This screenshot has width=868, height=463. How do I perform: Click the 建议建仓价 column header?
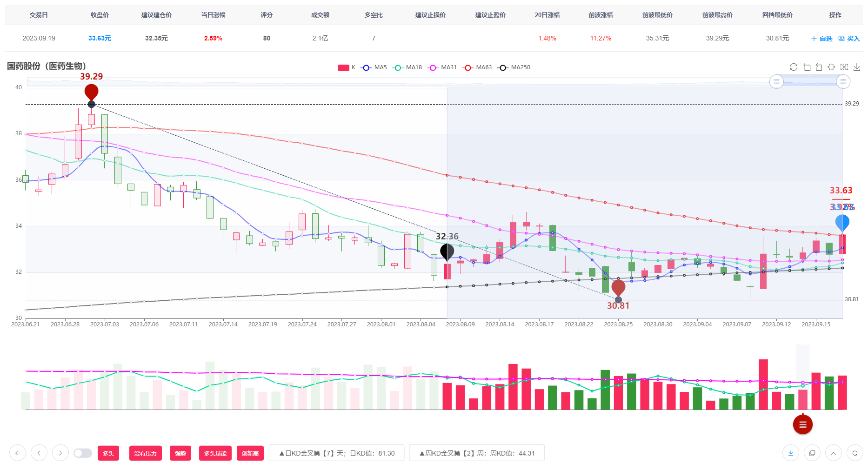(156, 15)
